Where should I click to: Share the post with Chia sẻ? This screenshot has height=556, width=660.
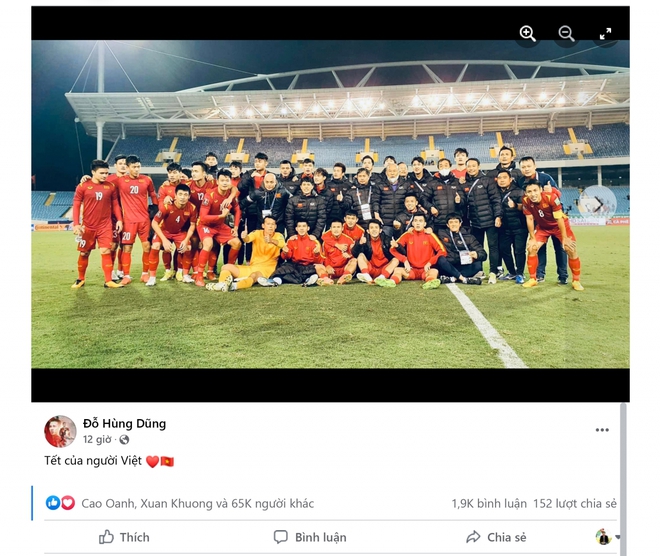coord(496,537)
